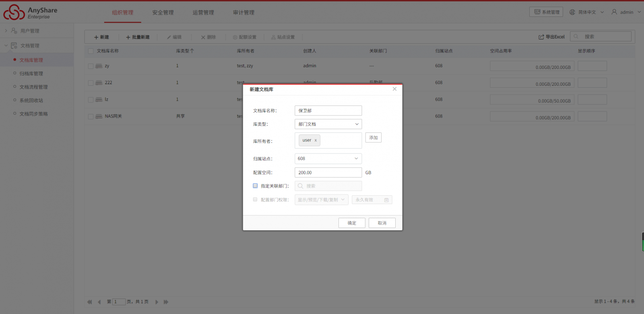Viewport: 644px width, 314px height.
Task: Click the calendar icon in 永久有效 field
Action: pos(386,200)
